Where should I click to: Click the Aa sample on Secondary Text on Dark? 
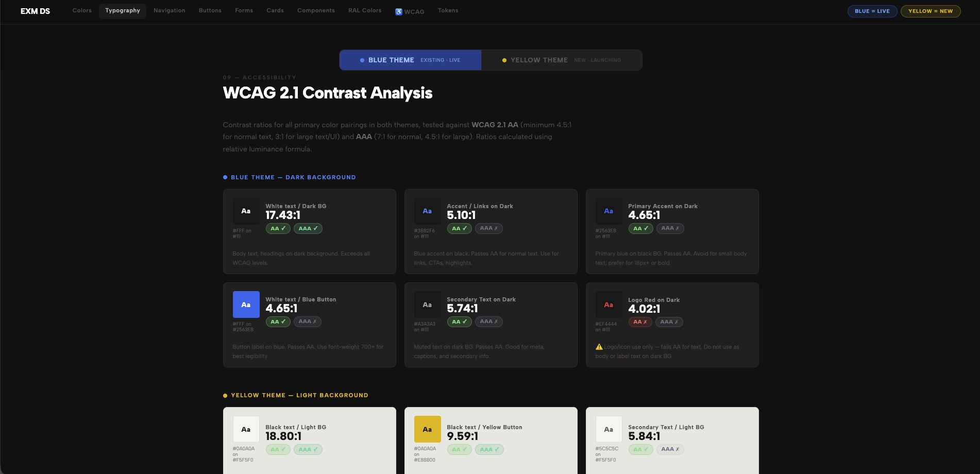(x=427, y=304)
